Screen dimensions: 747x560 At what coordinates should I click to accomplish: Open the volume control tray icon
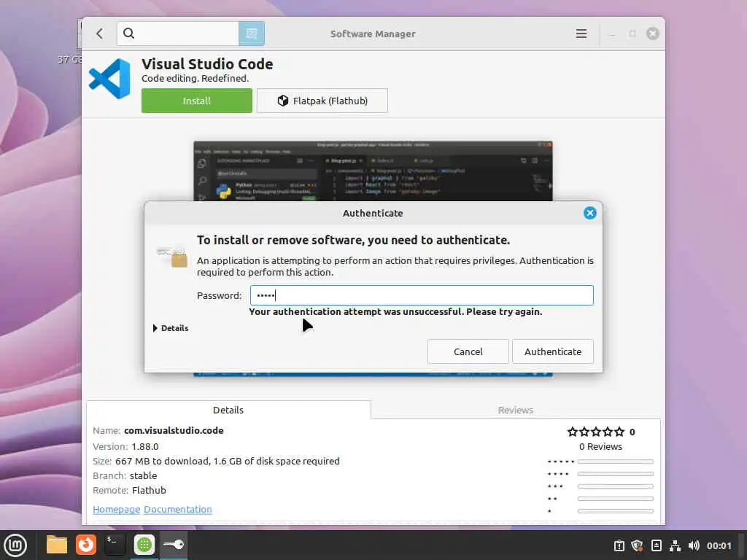694,545
